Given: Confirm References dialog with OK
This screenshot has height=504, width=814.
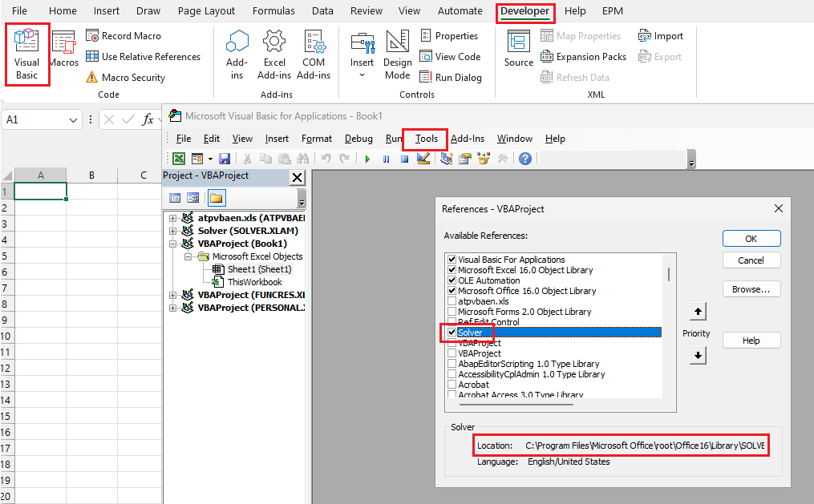Looking at the screenshot, I should pyautogui.click(x=751, y=239).
